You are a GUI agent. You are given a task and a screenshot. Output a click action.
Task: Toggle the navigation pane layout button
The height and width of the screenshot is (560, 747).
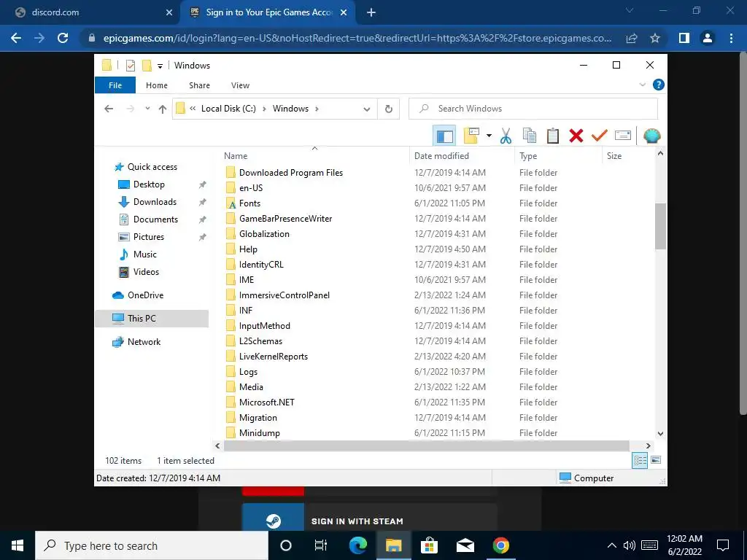(x=444, y=136)
